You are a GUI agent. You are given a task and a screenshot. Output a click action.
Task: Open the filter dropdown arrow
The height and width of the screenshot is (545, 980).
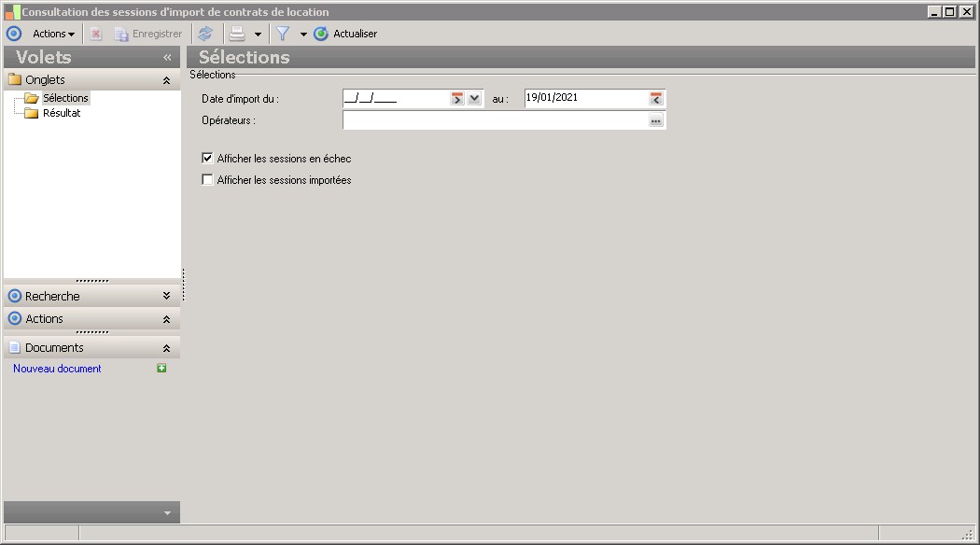(303, 35)
